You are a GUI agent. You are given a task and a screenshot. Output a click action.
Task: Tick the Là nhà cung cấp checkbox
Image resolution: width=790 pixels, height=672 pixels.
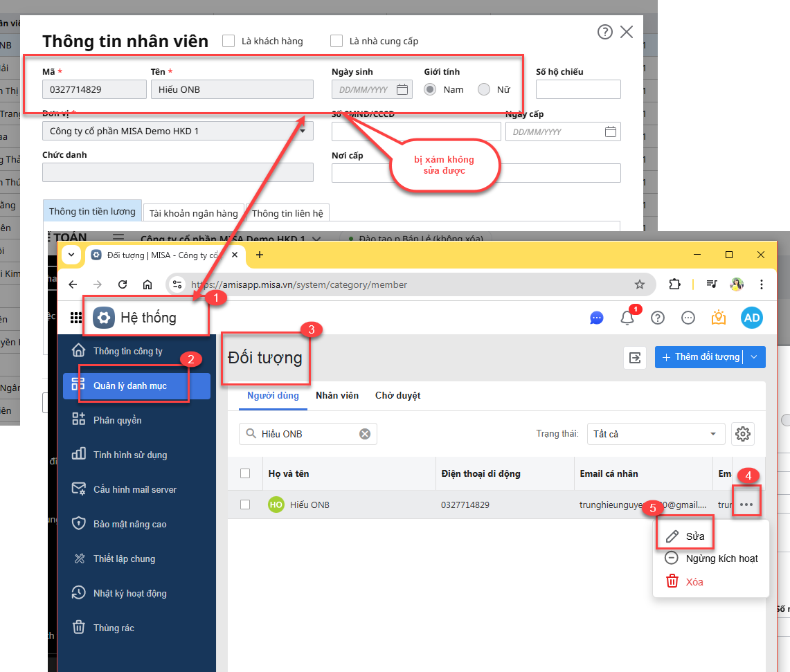pyautogui.click(x=336, y=41)
